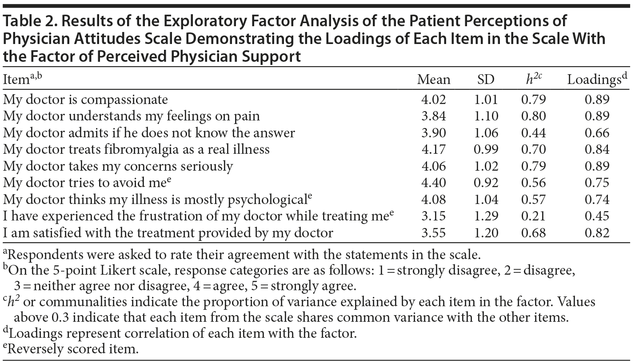Click "My doctor takes my concerns seriously" item

pyautogui.click(x=118, y=166)
